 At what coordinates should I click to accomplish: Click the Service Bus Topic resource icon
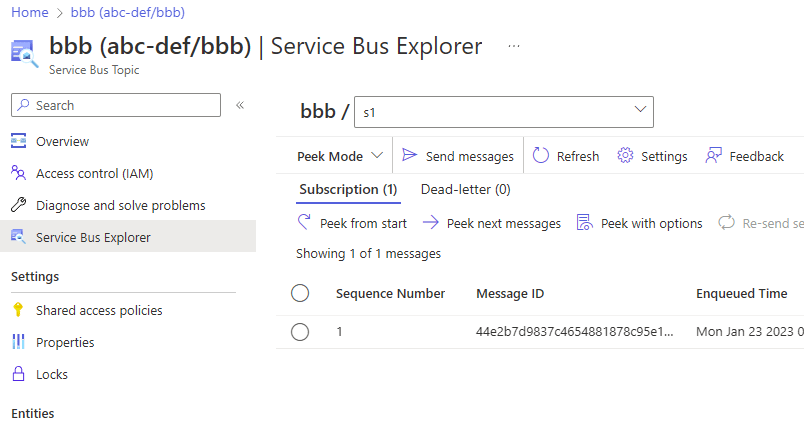(24, 53)
